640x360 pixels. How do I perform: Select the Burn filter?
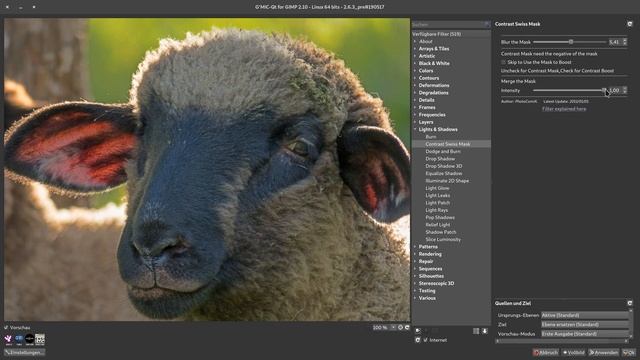(x=431, y=137)
